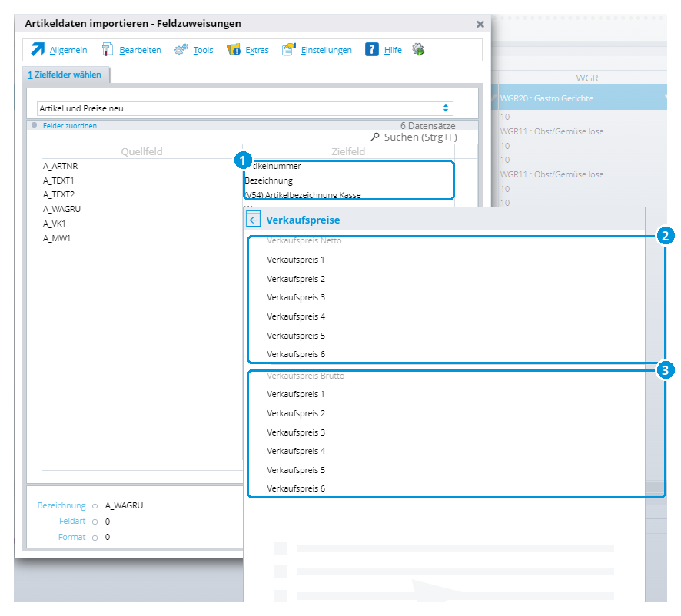Click the 'Felder zuordnen' link
The height and width of the screenshot is (616, 681).
click(70, 125)
